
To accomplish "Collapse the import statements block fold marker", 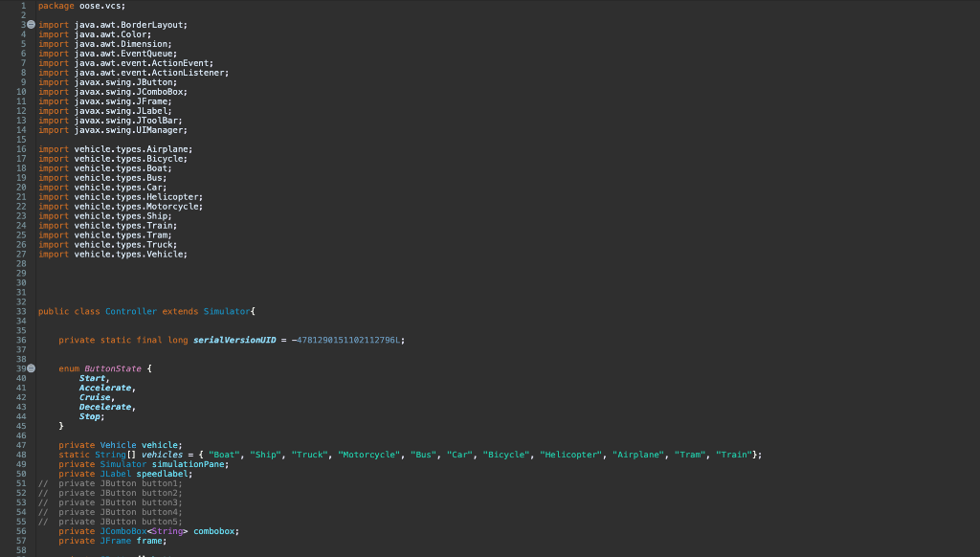I will (x=30, y=24).
